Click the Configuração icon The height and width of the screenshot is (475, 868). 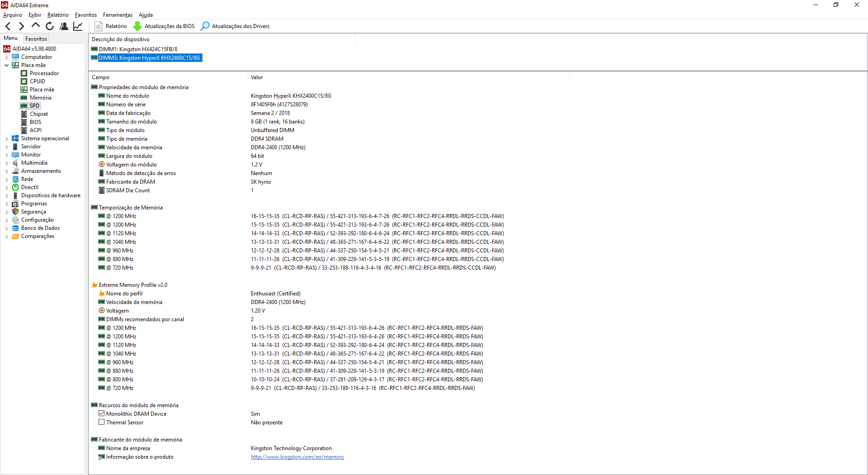coord(15,220)
